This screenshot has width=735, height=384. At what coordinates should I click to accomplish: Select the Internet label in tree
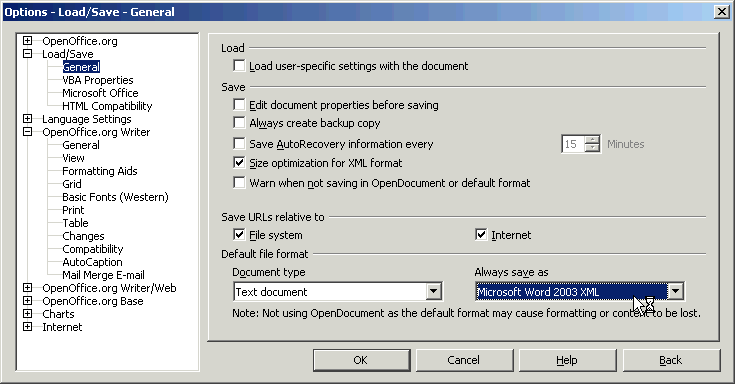click(x=62, y=327)
